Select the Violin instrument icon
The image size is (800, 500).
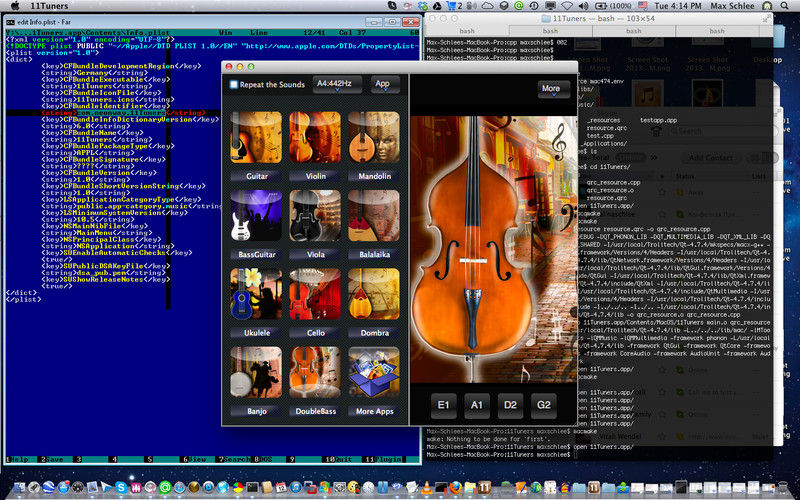tap(315, 137)
